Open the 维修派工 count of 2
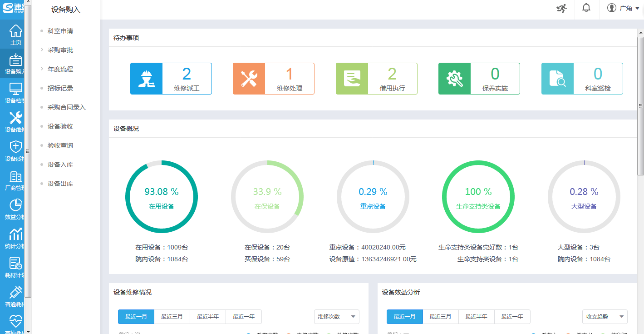This screenshot has width=644, height=334. (x=187, y=74)
